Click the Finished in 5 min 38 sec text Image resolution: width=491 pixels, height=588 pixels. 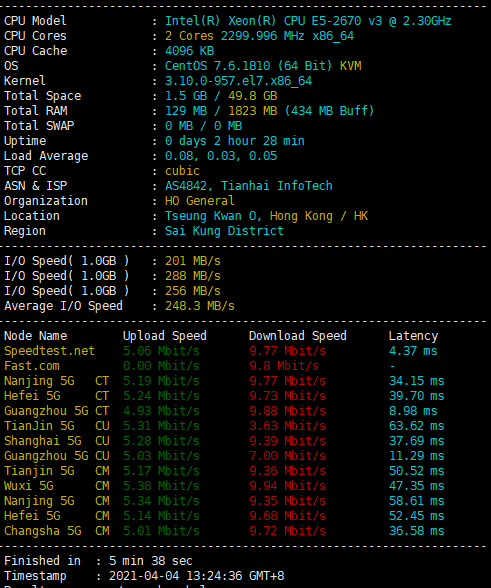tap(98, 561)
